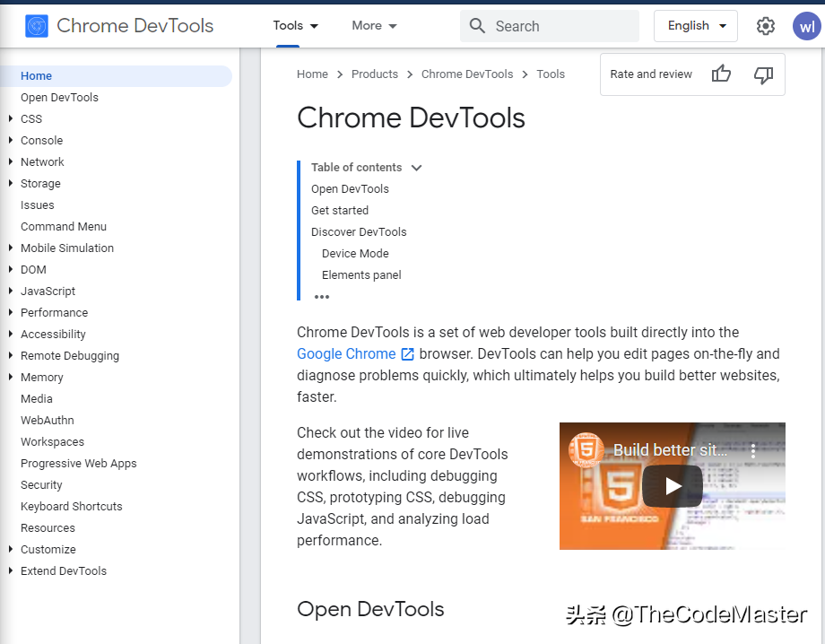The image size is (825, 644).
Task: Expand the Customize sidebar section
Action: pos(11,549)
